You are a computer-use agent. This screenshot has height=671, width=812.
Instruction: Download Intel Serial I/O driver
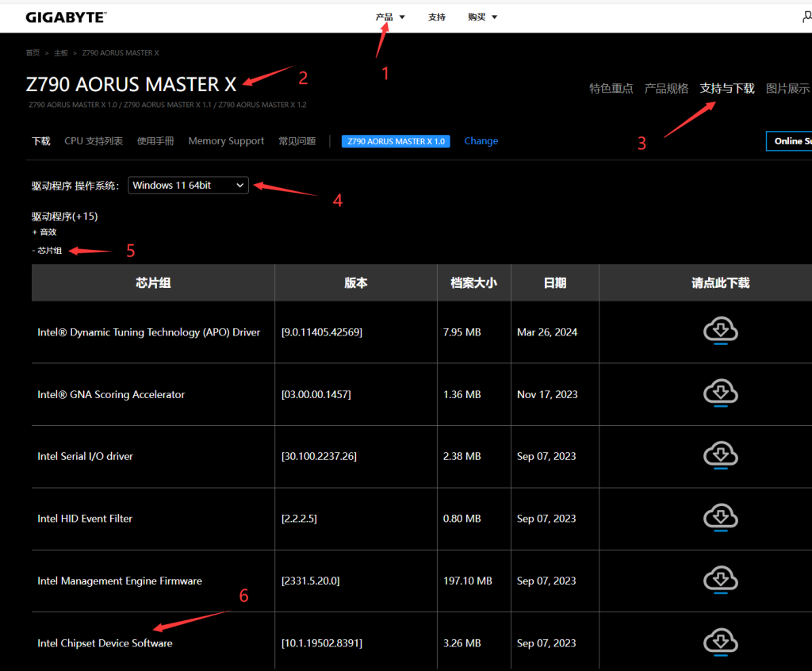pyautogui.click(x=720, y=454)
